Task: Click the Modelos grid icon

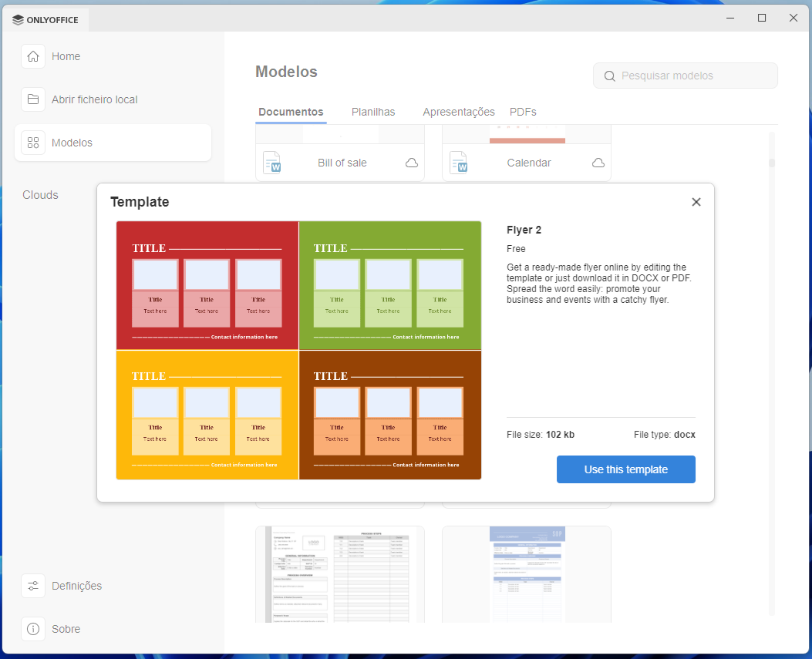Action: coord(33,143)
